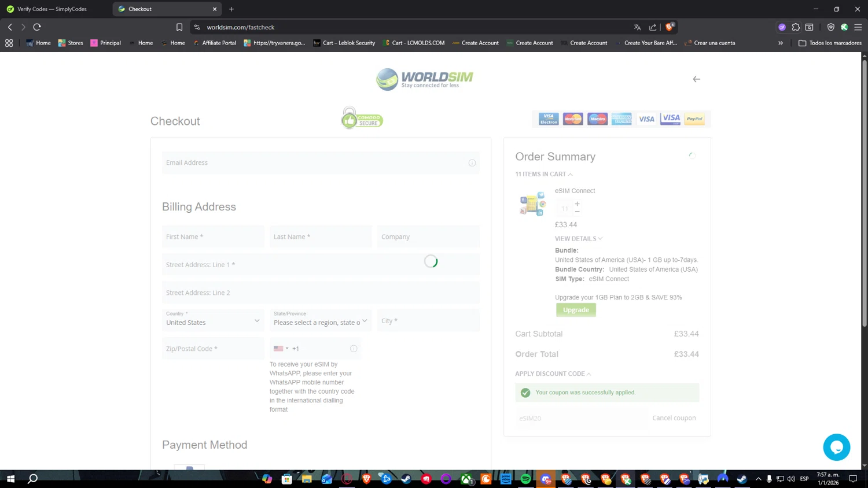The image size is (868, 488).
Task: Open the translate page icon in the address bar
Action: coord(637,27)
